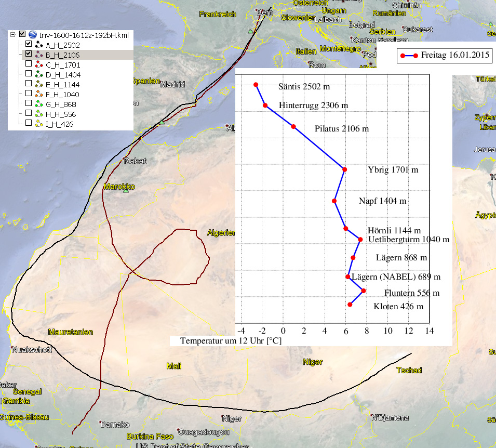Click the Fluntern 556 m data point

tap(364, 291)
